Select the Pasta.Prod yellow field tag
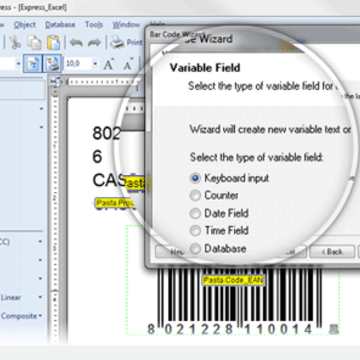This screenshot has height=360, width=360. coord(115,203)
